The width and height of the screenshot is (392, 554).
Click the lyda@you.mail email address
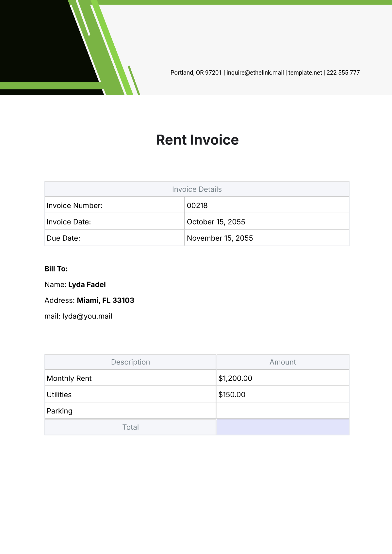(x=87, y=316)
